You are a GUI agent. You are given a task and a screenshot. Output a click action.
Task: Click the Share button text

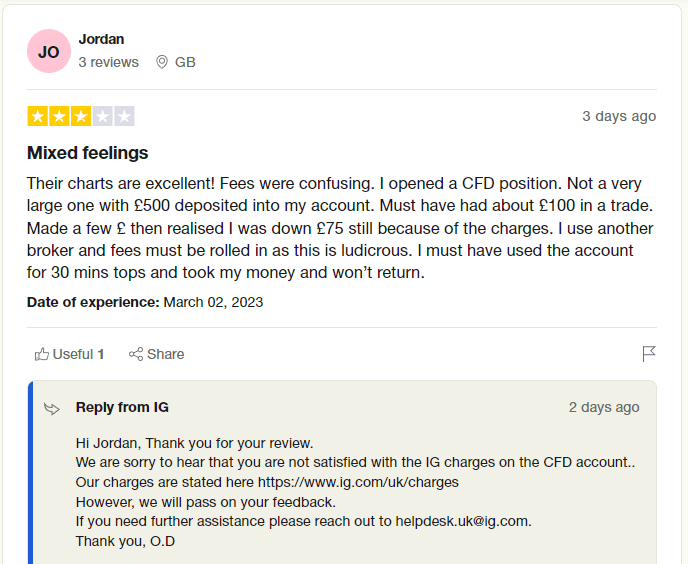pos(165,354)
